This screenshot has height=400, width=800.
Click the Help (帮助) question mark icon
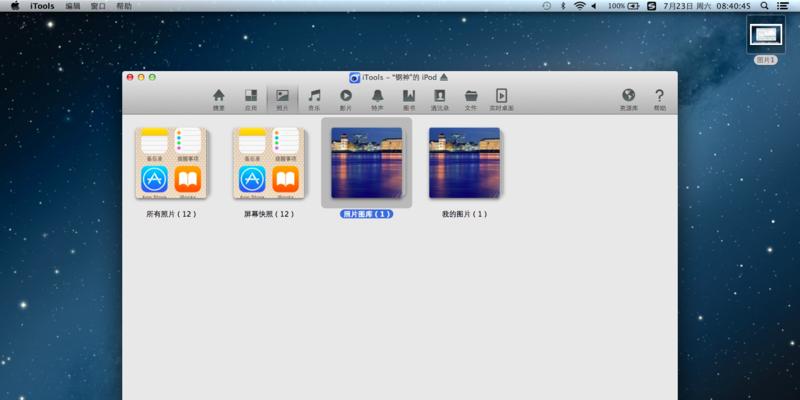coord(659,97)
